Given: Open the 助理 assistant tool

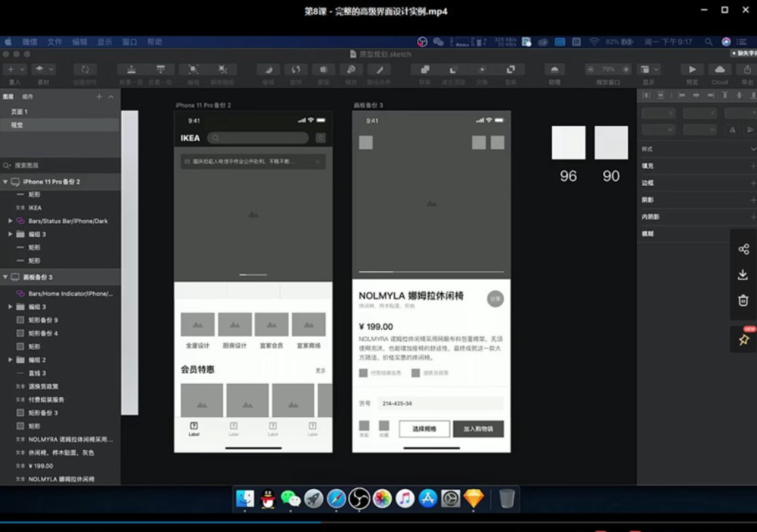Looking at the screenshot, I should 554,69.
